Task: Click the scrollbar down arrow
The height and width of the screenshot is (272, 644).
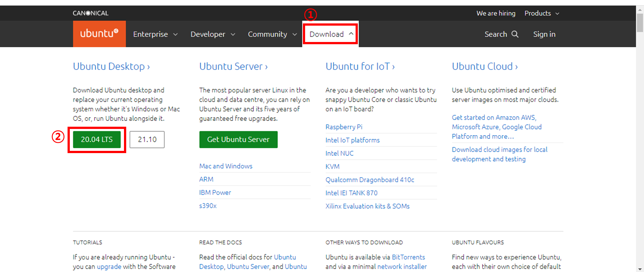Action: (640, 269)
